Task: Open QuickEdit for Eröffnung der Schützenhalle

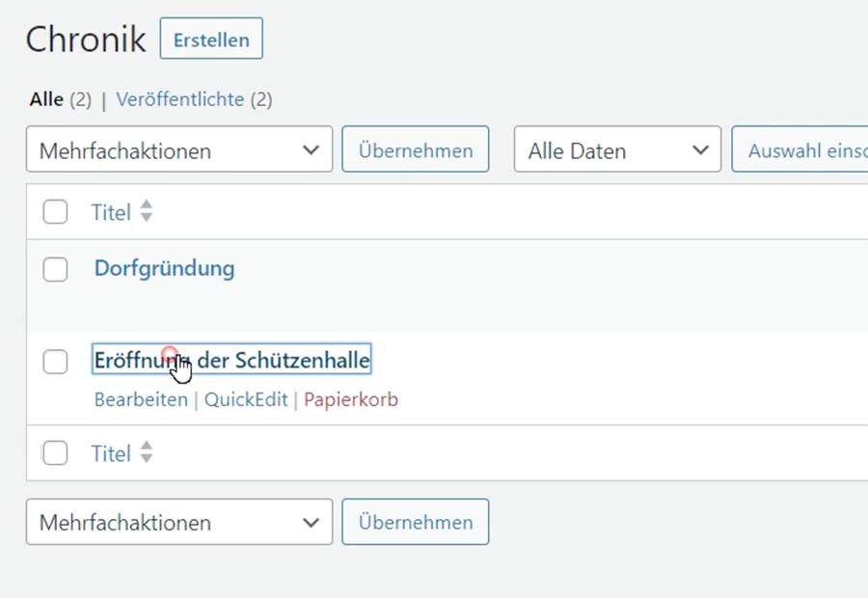Action: click(x=246, y=399)
